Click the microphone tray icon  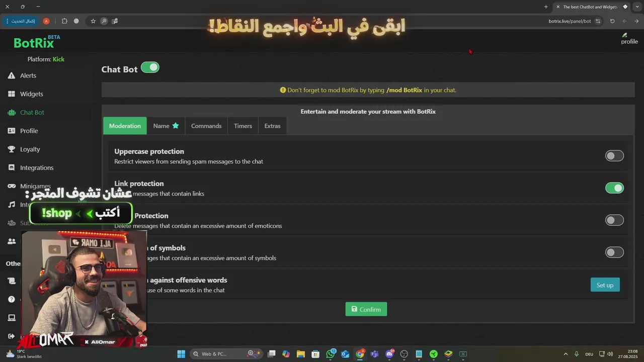577,354
